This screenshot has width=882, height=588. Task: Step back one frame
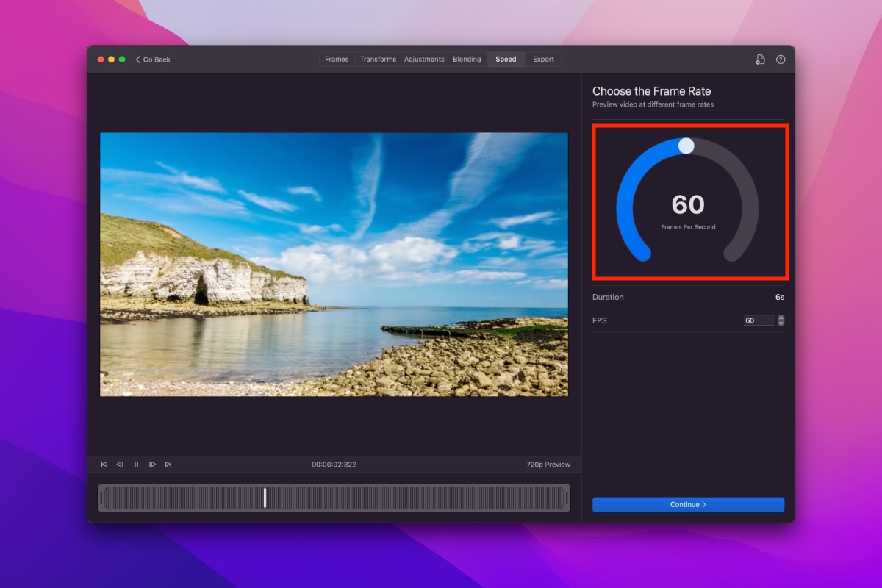click(x=121, y=465)
